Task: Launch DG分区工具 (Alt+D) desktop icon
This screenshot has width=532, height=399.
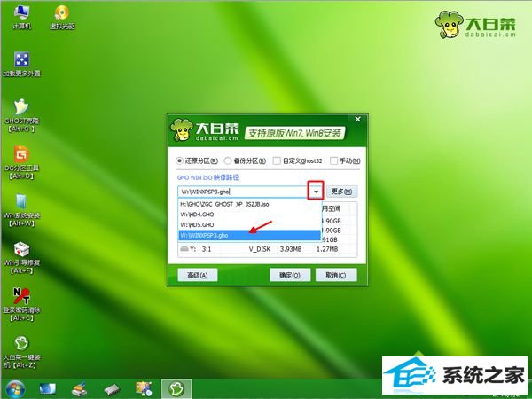Action: 21,162
